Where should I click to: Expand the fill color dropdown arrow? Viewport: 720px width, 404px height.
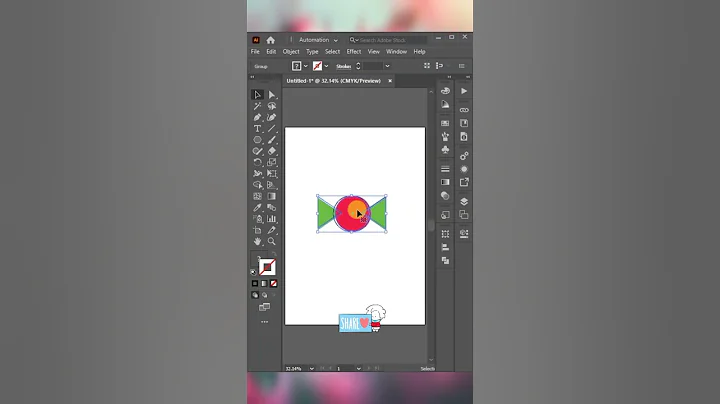(x=306, y=66)
